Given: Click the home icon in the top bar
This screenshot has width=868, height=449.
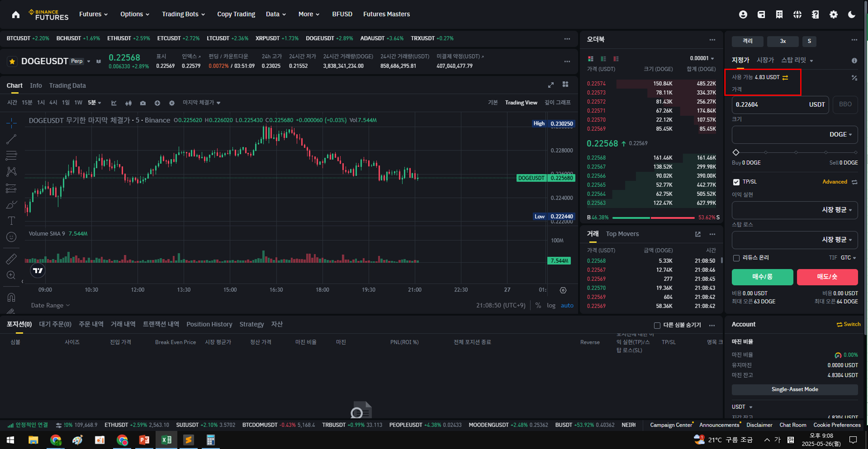Looking at the screenshot, I should coord(16,14).
